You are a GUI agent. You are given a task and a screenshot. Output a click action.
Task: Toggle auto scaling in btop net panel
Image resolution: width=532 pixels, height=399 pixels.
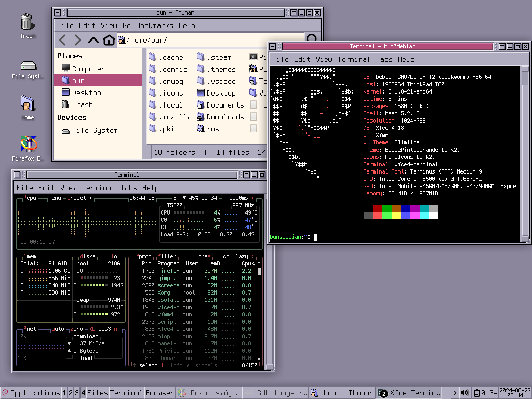click(x=58, y=329)
